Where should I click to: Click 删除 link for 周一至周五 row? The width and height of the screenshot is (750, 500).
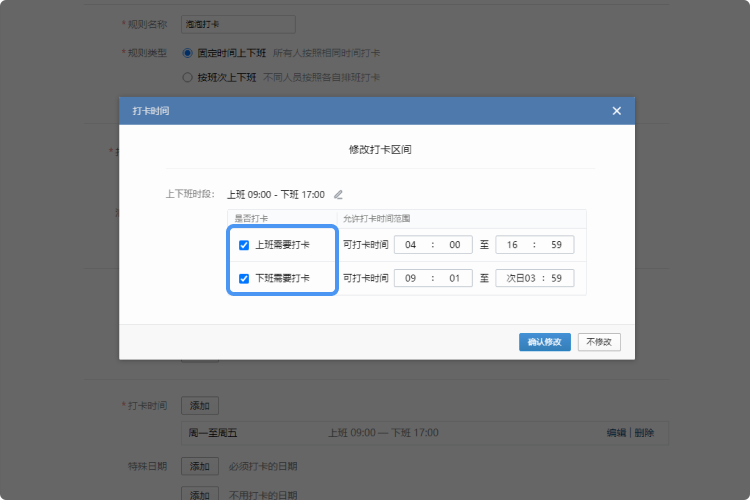click(644, 433)
